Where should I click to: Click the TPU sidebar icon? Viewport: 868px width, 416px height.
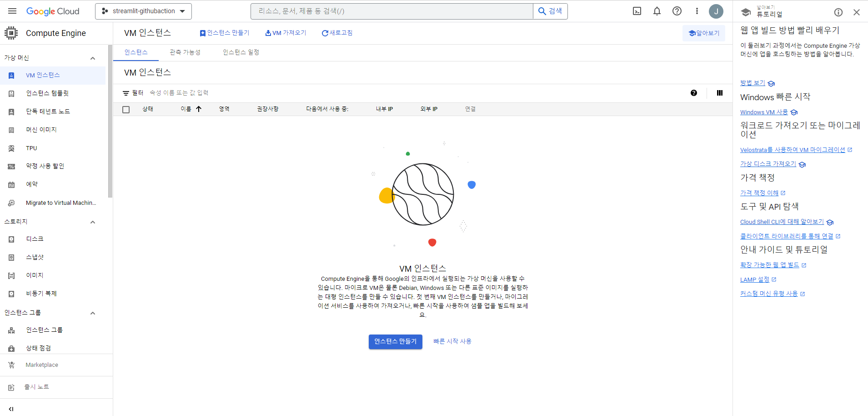pyautogui.click(x=11, y=148)
